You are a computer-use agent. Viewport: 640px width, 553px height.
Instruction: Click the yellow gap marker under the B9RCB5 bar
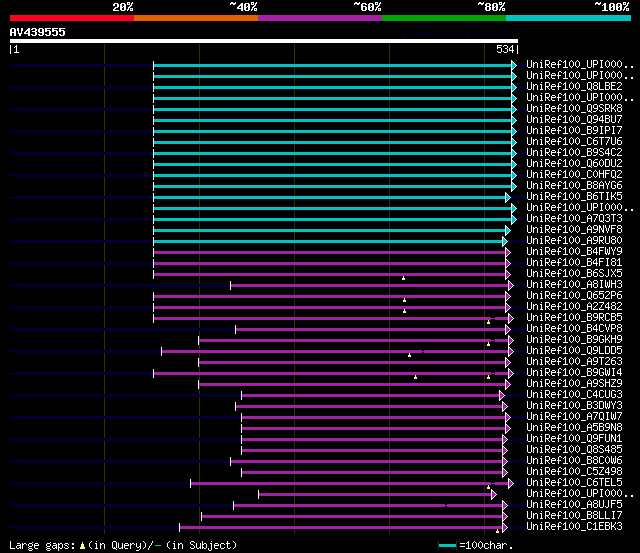pos(489,322)
